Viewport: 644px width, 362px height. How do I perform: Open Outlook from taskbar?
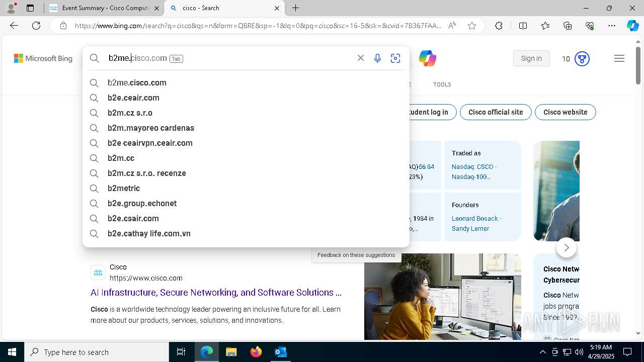pos(280,352)
